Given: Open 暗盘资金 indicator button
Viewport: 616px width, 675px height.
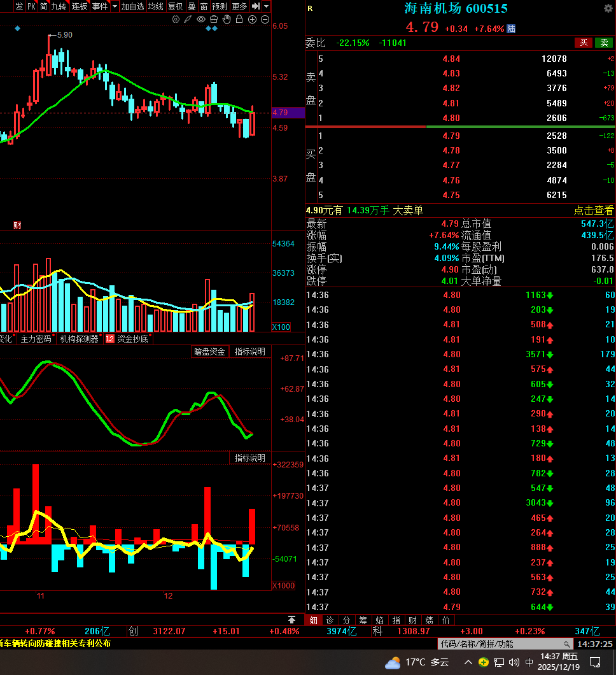Looking at the screenshot, I should click(209, 352).
